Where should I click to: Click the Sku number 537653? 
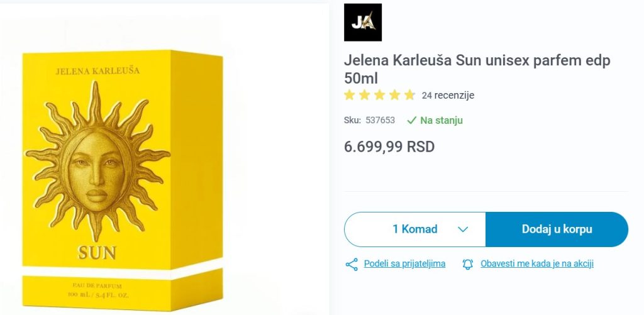(380, 120)
